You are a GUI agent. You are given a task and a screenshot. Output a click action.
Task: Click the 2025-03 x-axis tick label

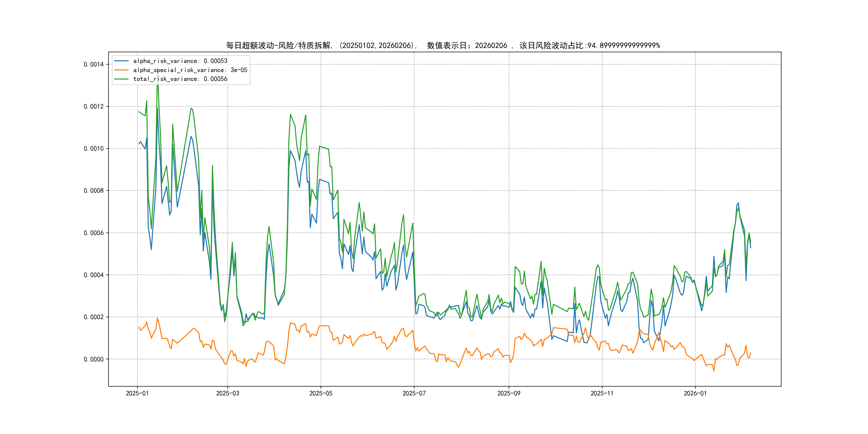227,393
